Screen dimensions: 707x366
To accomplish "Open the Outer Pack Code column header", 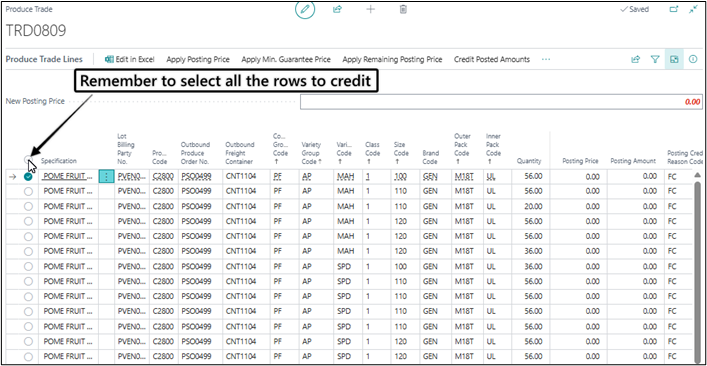I will pyautogui.click(x=462, y=149).
